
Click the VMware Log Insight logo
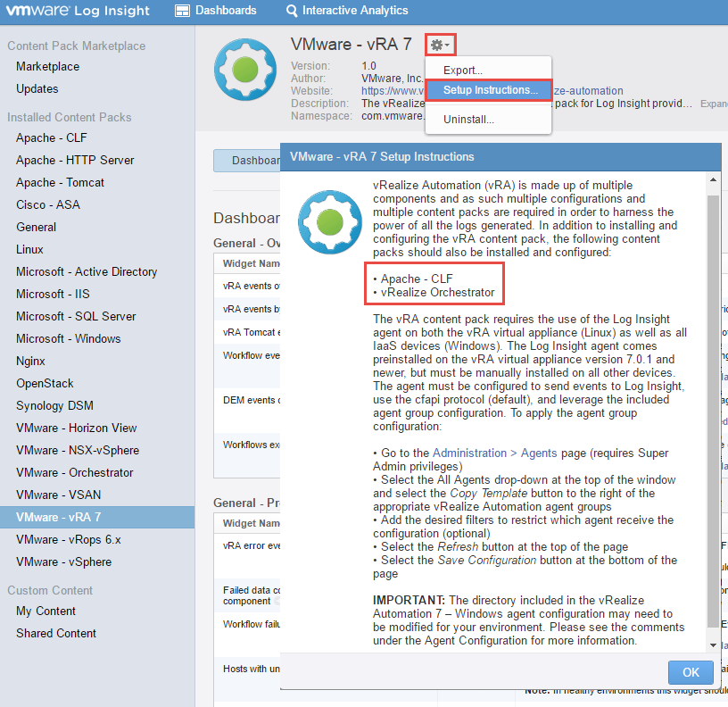(76, 11)
